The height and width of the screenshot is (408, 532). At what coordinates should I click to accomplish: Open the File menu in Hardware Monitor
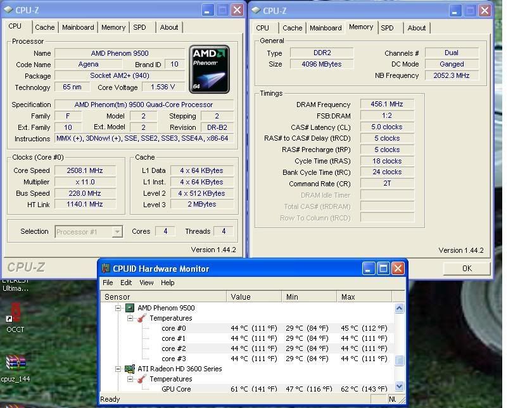108,283
